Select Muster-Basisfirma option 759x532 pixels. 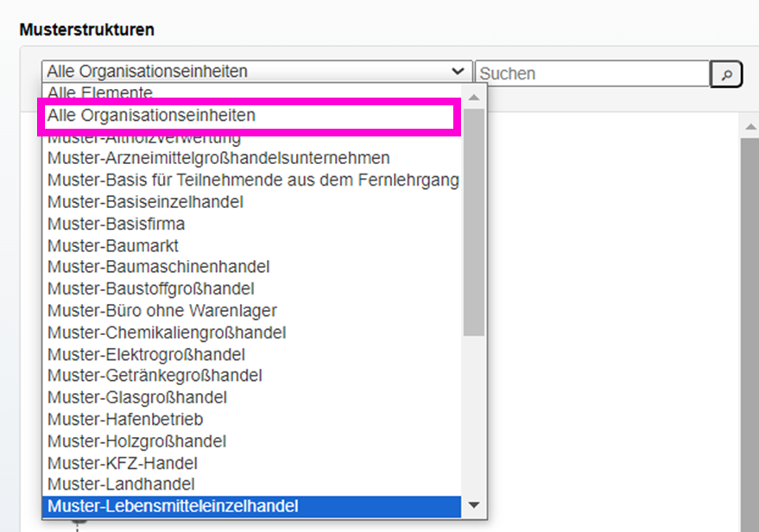point(116,224)
